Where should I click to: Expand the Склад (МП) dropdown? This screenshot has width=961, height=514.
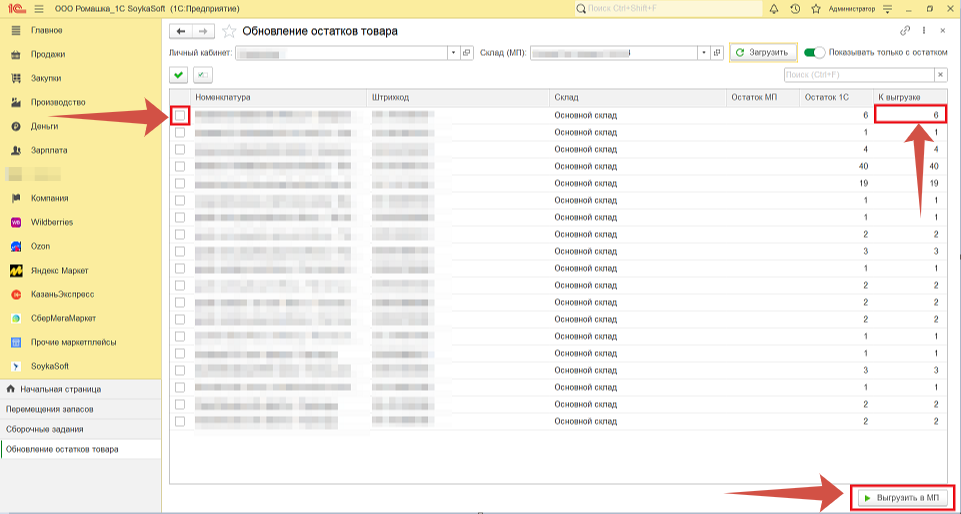[705, 52]
